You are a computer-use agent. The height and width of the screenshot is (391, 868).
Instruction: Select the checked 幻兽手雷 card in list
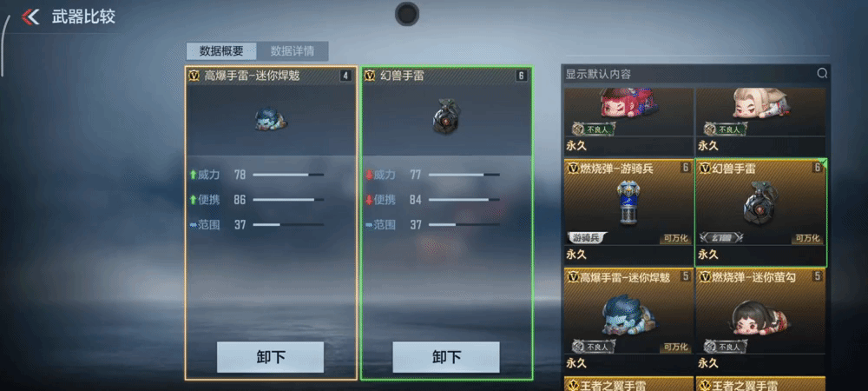tap(760, 213)
